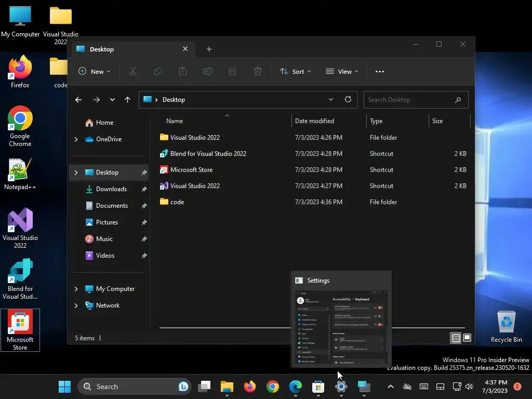Expand the address bar history dropdown
Screen dimensions: 532x399
[330, 99]
